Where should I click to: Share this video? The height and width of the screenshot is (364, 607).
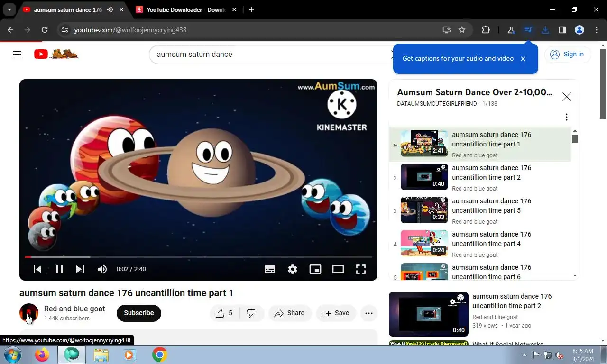tap(290, 313)
